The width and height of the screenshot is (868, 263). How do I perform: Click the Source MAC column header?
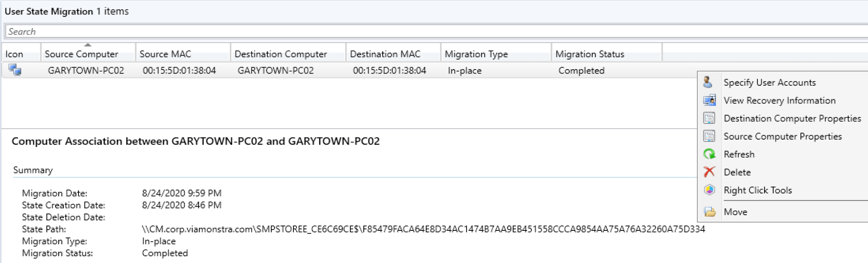point(165,54)
